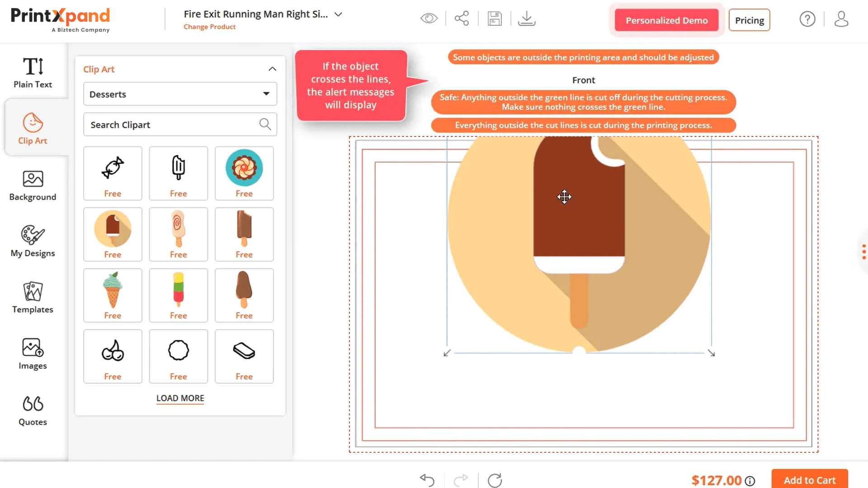Select the mint ice cream cone clipart

[113, 290]
